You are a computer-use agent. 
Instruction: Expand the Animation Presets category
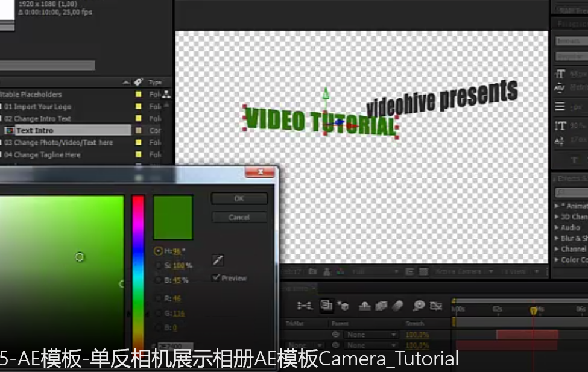click(557, 206)
